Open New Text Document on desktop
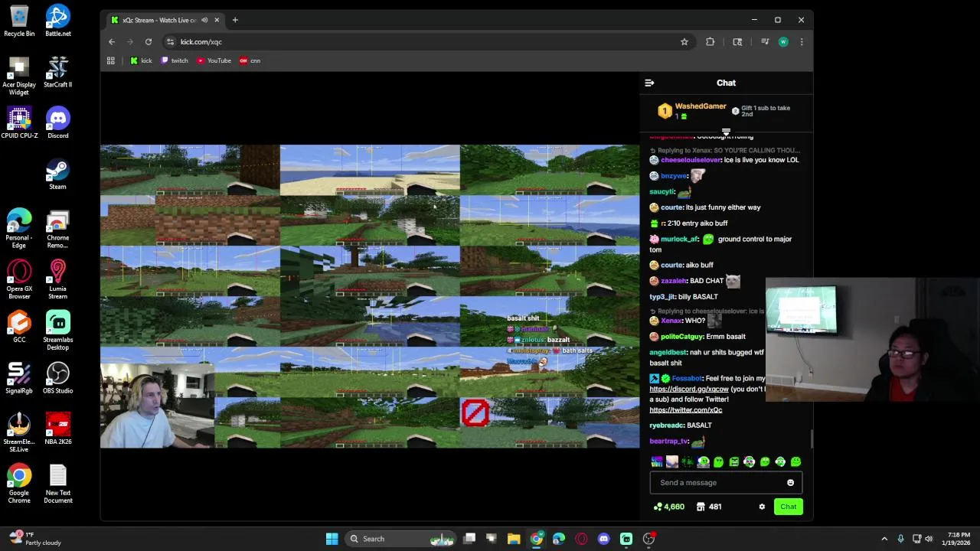 pos(58,484)
